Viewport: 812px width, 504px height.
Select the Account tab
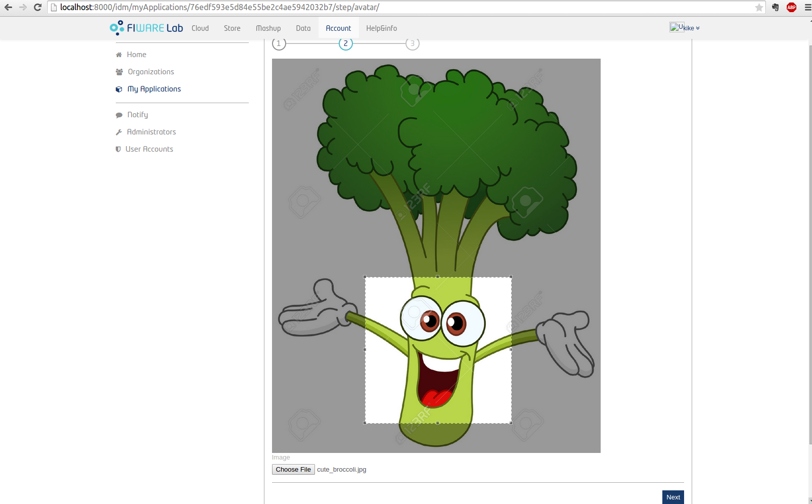[338, 28]
